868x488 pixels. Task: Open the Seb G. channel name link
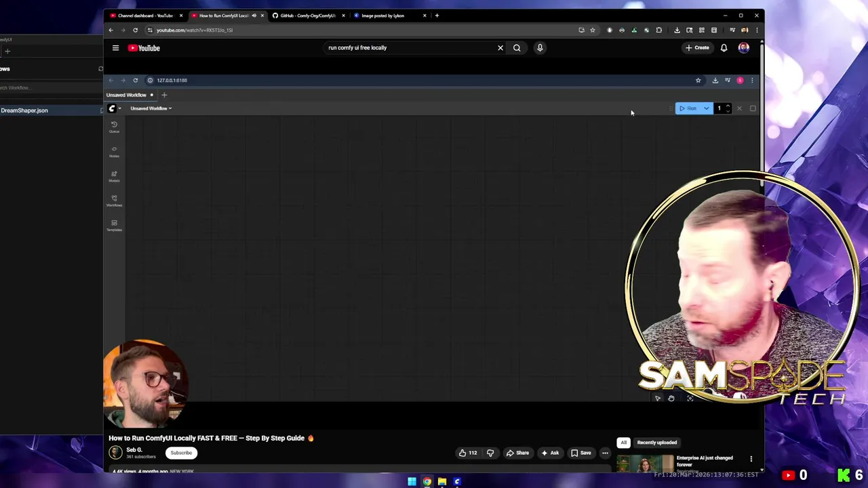point(134,449)
